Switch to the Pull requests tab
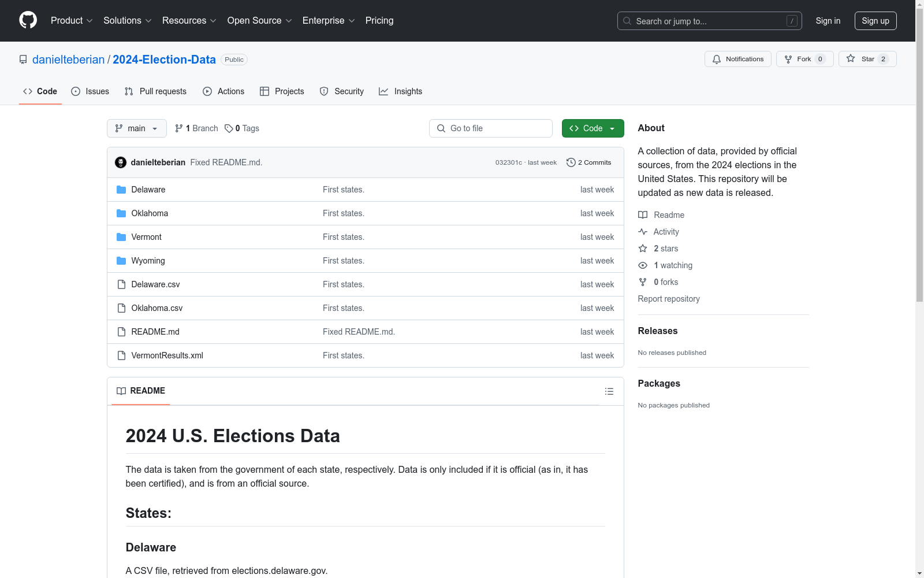 [x=155, y=91]
